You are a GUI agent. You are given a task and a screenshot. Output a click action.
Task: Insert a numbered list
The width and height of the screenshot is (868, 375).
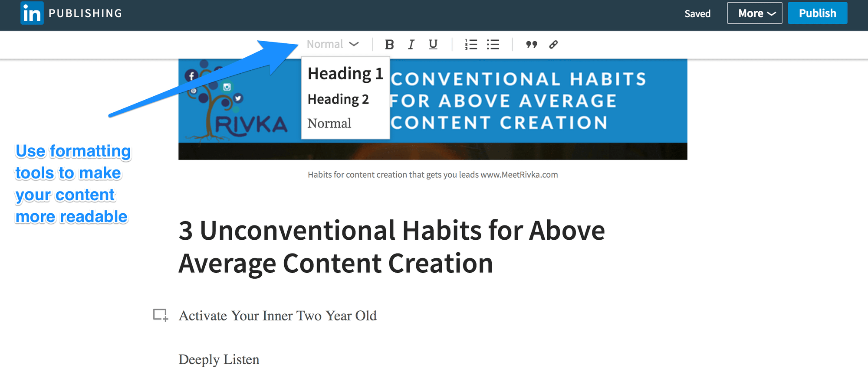pyautogui.click(x=471, y=45)
